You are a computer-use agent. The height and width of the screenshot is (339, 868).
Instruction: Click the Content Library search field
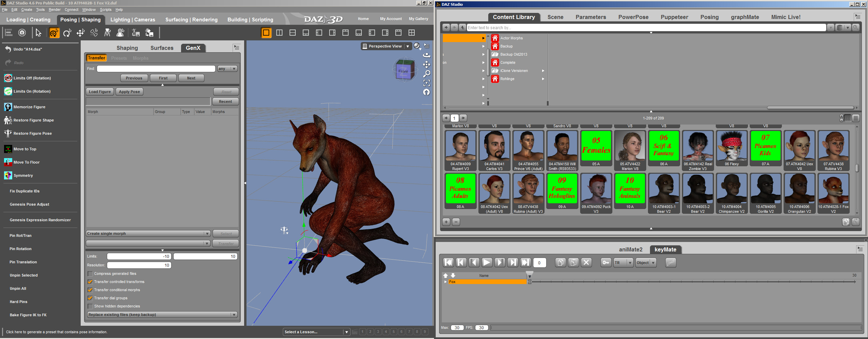pyautogui.click(x=646, y=27)
